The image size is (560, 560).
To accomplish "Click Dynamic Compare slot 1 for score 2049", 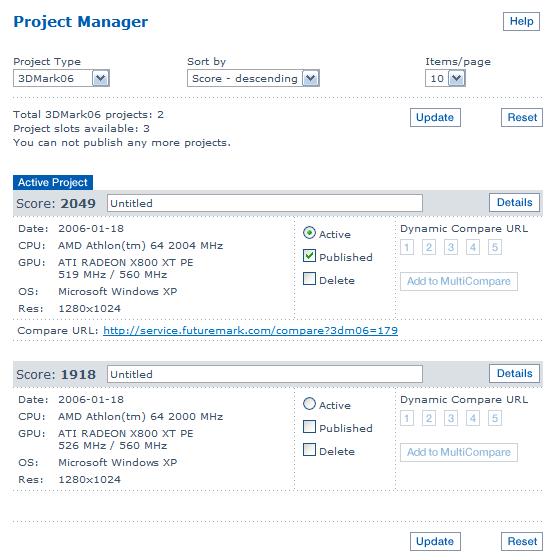I will point(407,247).
